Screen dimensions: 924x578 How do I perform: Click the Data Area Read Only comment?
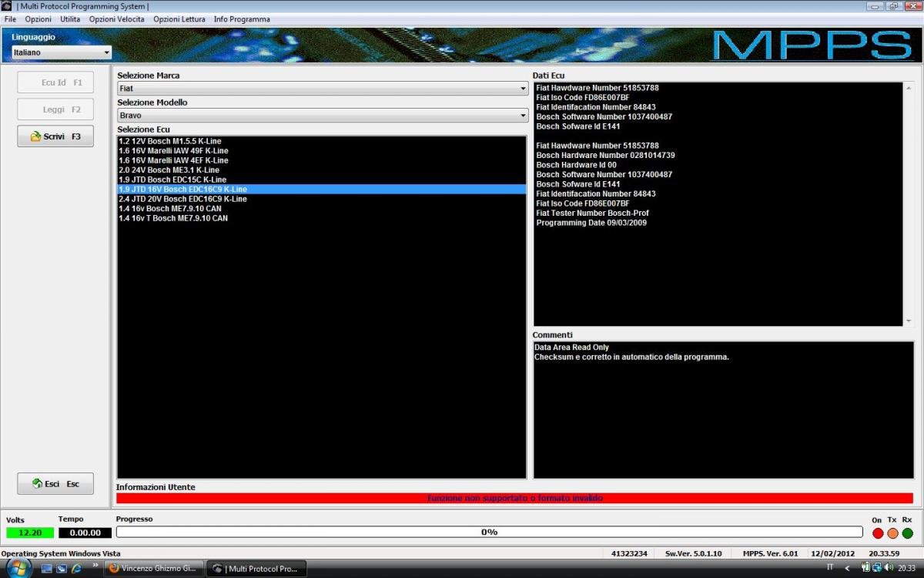click(571, 348)
